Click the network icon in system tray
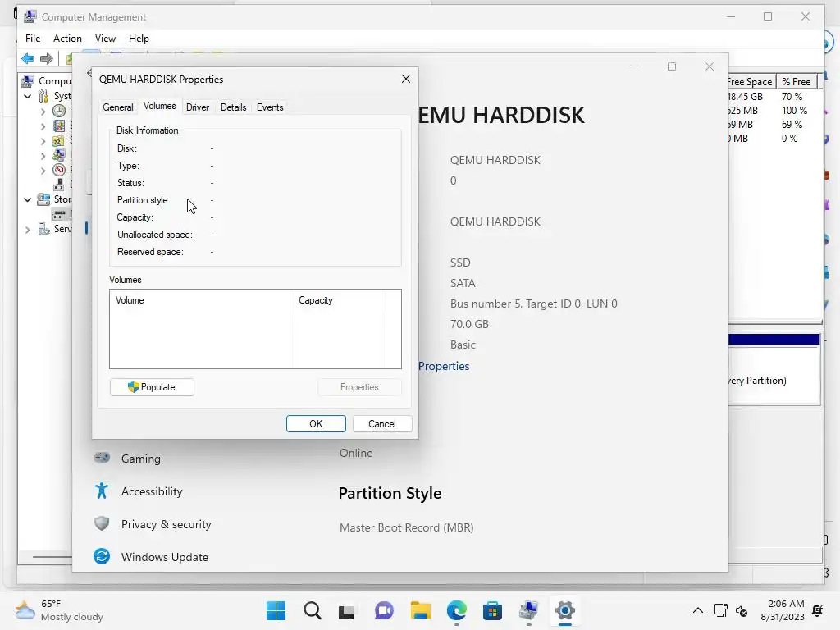Image resolution: width=840 pixels, height=630 pixels. [x=720, y=610]
